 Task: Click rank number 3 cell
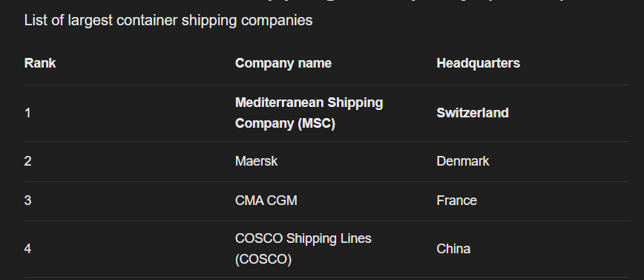pos(27,201)
